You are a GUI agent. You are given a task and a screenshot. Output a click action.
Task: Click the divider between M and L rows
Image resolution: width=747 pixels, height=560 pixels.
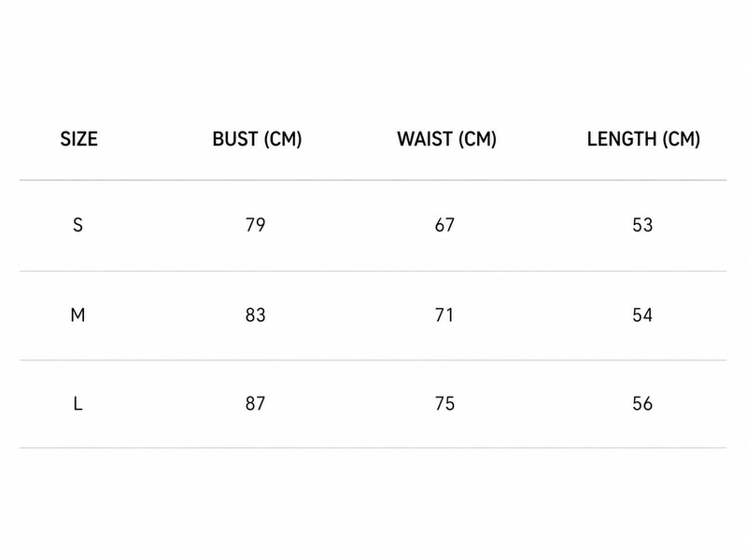(373, 360)
